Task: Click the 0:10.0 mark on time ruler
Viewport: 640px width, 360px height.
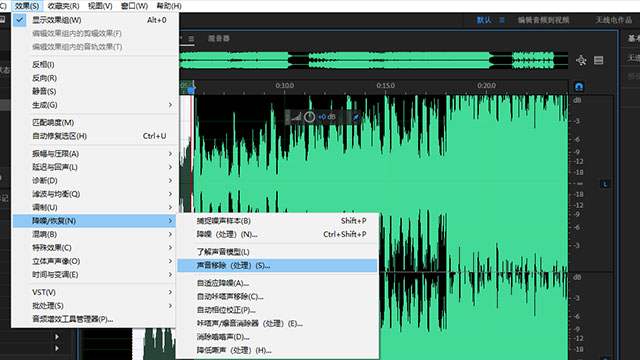Action: [x=284, y=86]
